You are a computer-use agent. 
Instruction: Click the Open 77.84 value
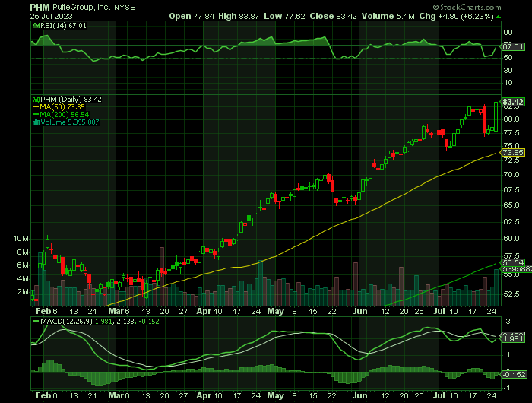pos(192,16)
